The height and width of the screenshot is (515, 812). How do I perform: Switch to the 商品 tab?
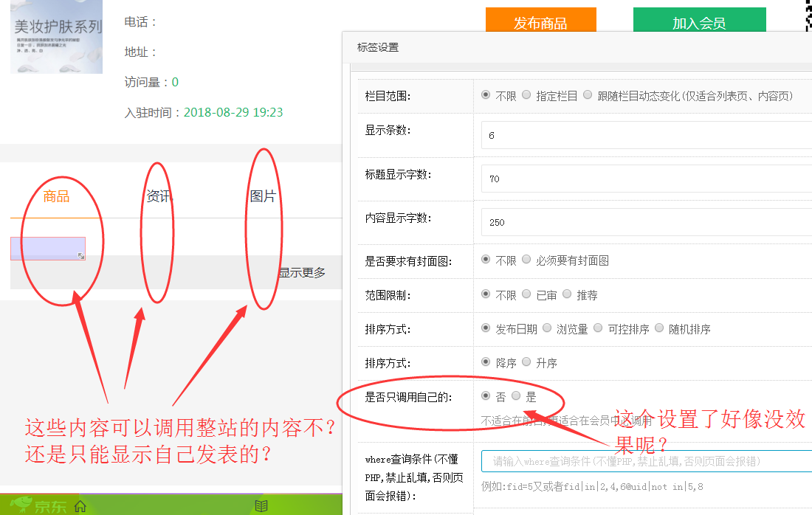coord(56,196)
